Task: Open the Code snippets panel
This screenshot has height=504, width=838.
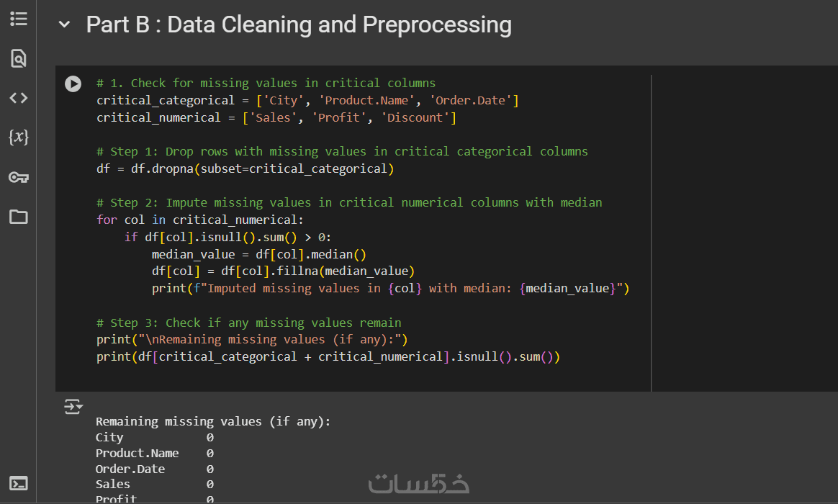Action: [19, 98]
